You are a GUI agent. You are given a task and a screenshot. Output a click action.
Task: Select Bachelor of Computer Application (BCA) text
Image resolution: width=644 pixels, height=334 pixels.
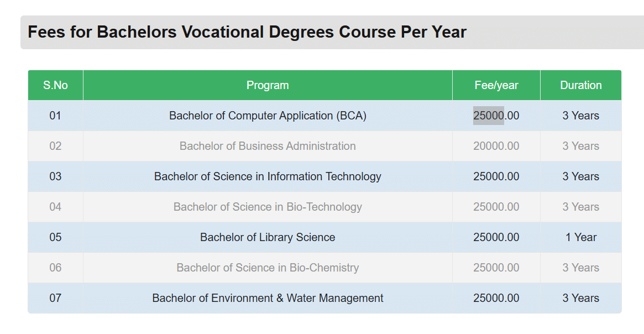point(268,116)
